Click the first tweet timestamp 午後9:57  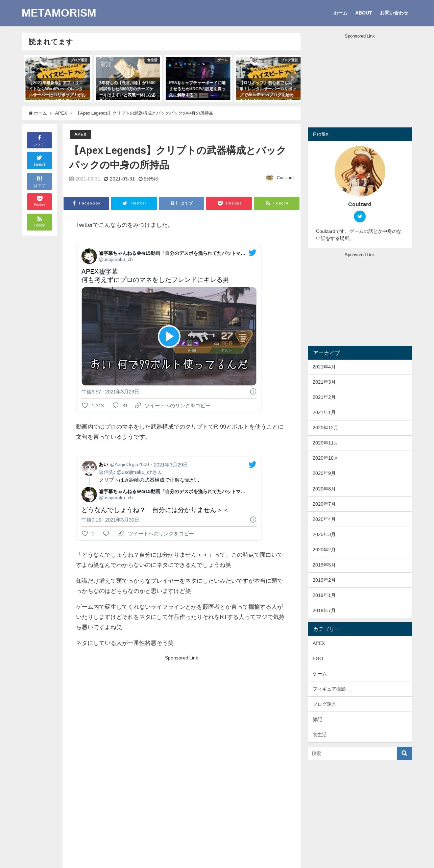coord(110,391)
